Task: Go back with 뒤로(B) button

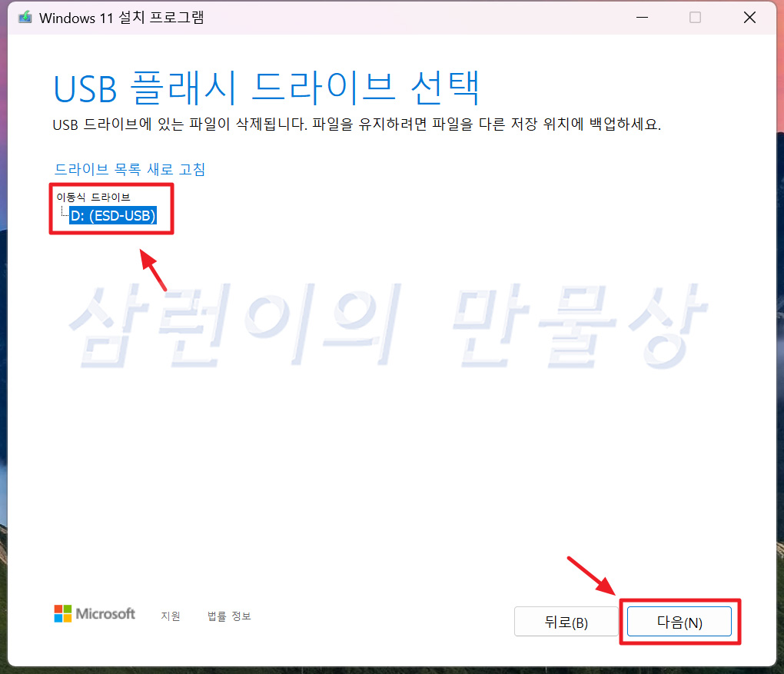Action: 566,622
